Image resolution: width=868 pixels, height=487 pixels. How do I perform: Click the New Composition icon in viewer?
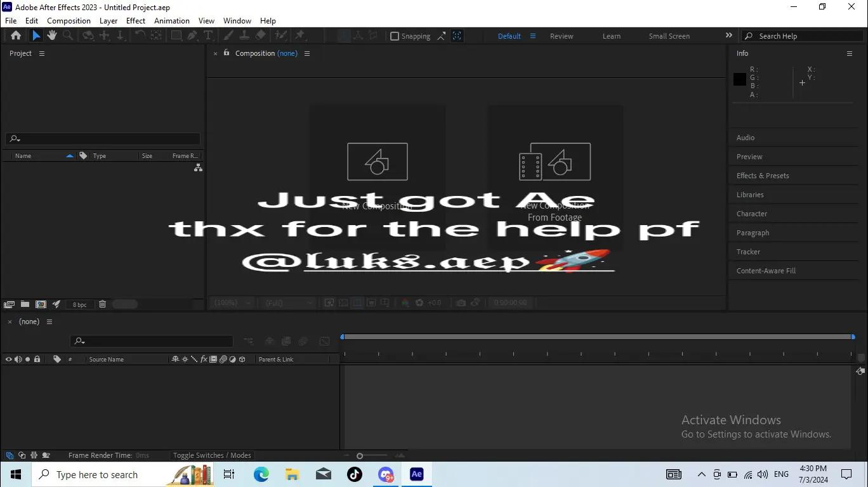[377, 162]
